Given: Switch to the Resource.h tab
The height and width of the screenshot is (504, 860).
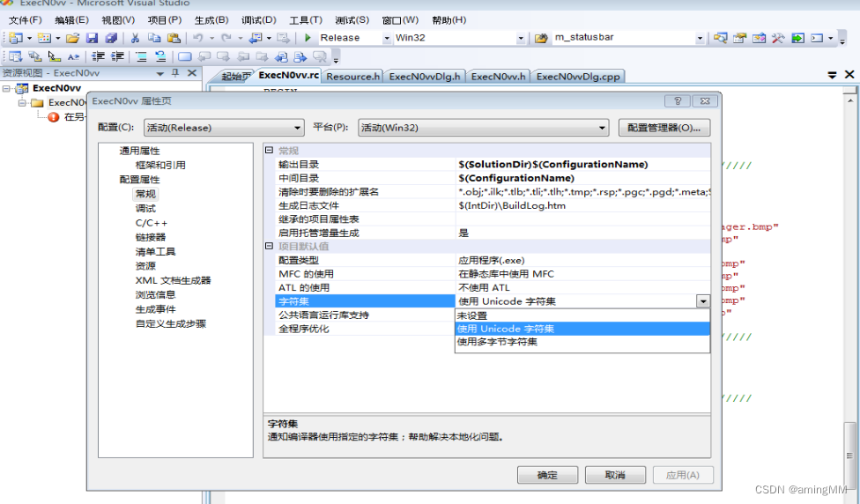Looking at the screenshot, I should 352,77.
